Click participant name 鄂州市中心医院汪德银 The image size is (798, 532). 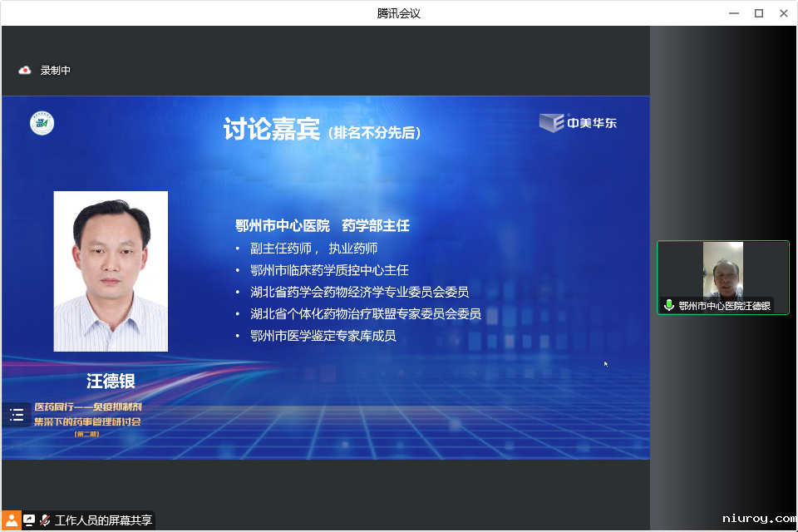point(724,306)
